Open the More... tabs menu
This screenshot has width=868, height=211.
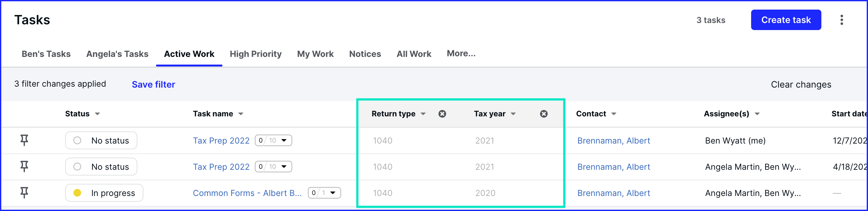click(461, 53)
